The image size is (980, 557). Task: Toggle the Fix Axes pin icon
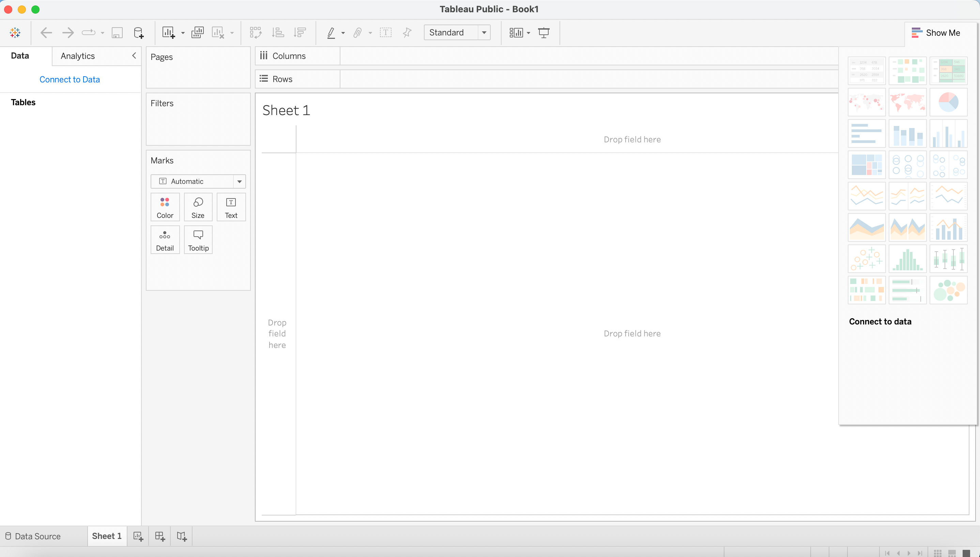pyautogui.click(x=407, y=33)
